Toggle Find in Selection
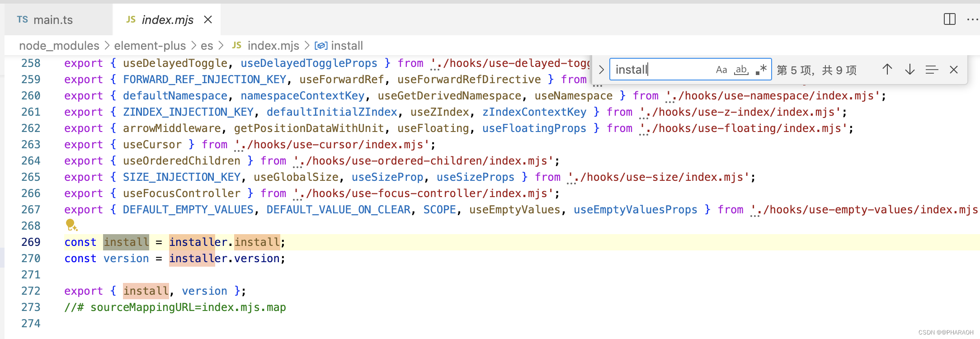This screenshot has width=980, height=339. tap(932, 70)
